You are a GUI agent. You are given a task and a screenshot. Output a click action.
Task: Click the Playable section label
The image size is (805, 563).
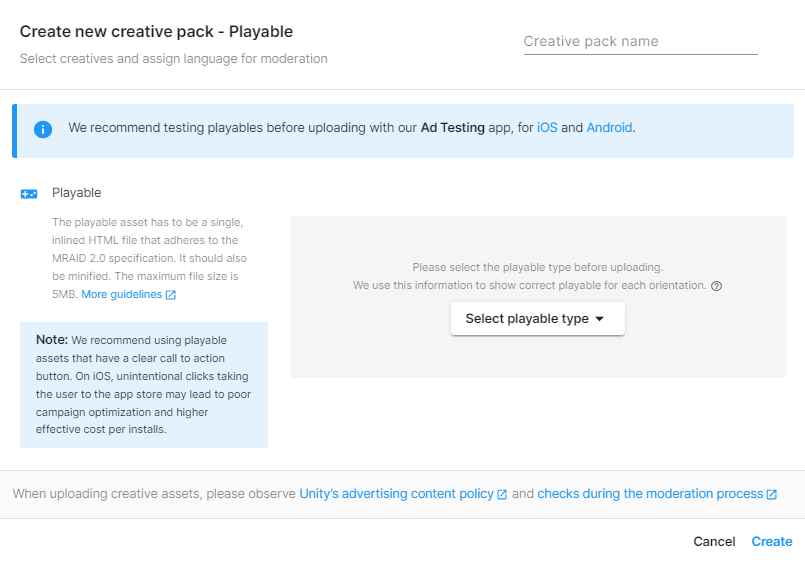pos(77,193)
